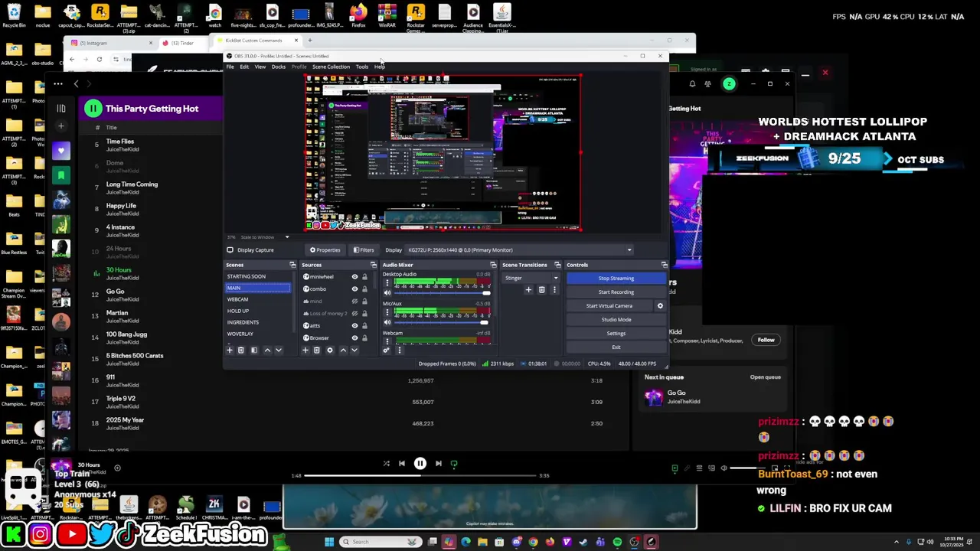Open Desktop Audio channel options dots
The width and height of the screenshot is (980, 551).
pos(387,283)
